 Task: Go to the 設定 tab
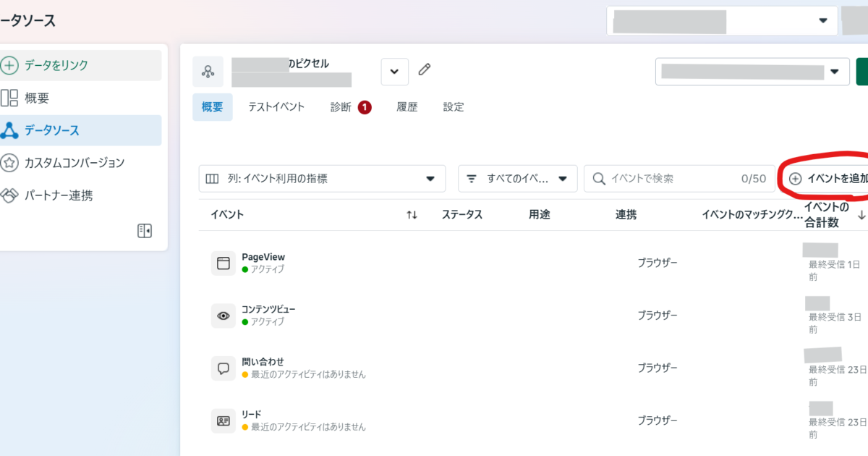click(x=454, y=107)
